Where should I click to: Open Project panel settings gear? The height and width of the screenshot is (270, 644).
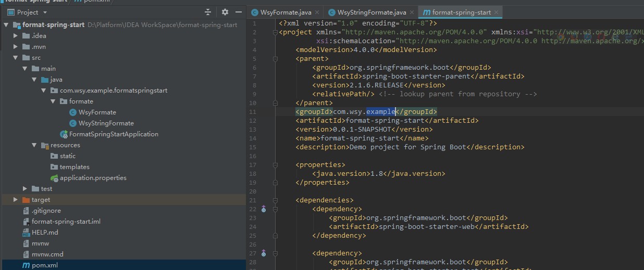click(x=225, y=12)
